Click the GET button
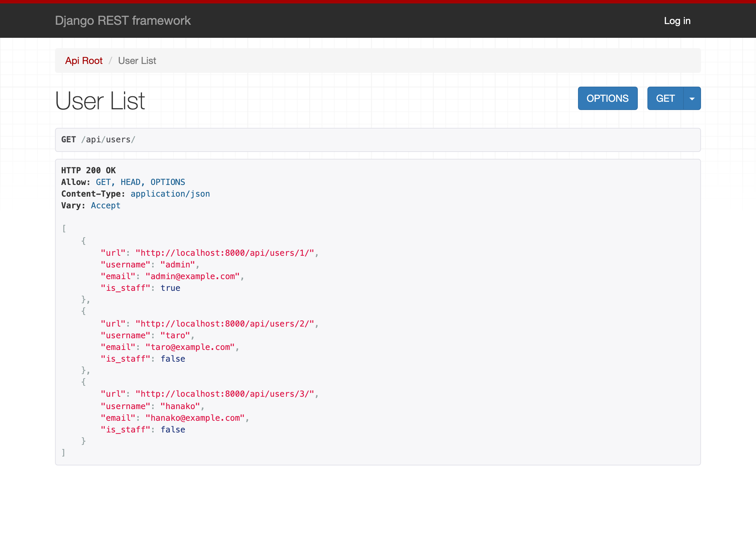The height and width of the screenshot is (550, 756). 665,99
